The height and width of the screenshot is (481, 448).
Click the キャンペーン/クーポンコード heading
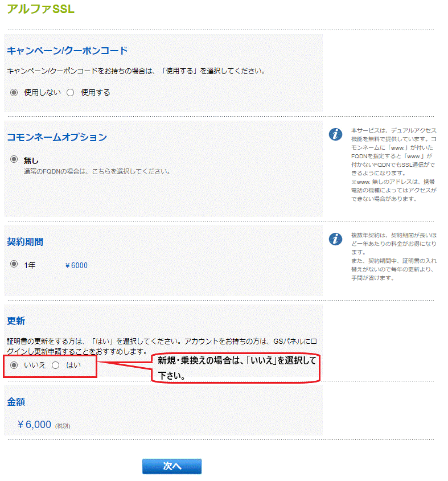coord(67,50)
